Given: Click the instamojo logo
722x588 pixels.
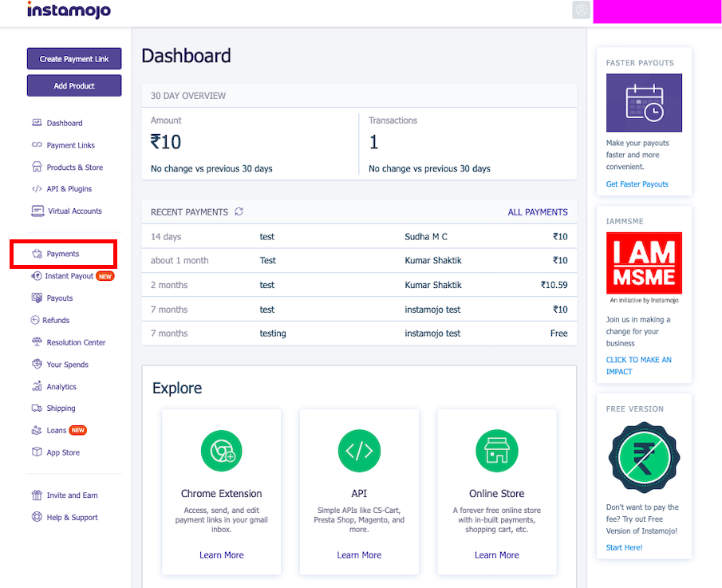Looking at the screenshot, I should tap(69, 10).
